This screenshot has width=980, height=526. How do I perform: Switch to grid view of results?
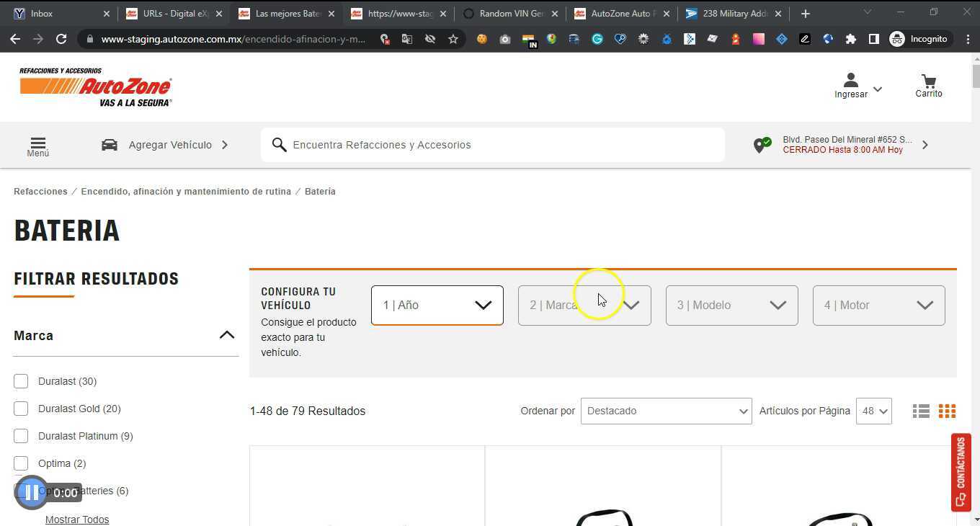click(947, 411)
